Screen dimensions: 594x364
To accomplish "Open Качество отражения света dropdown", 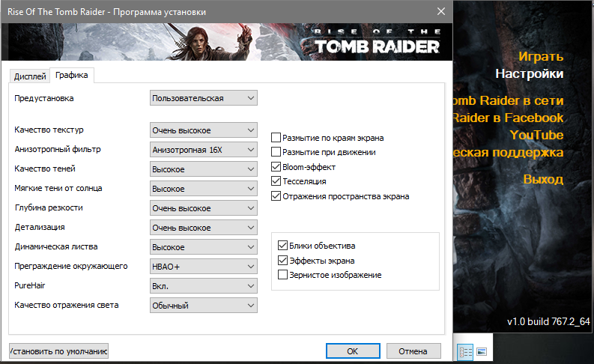I will [204, 306].
